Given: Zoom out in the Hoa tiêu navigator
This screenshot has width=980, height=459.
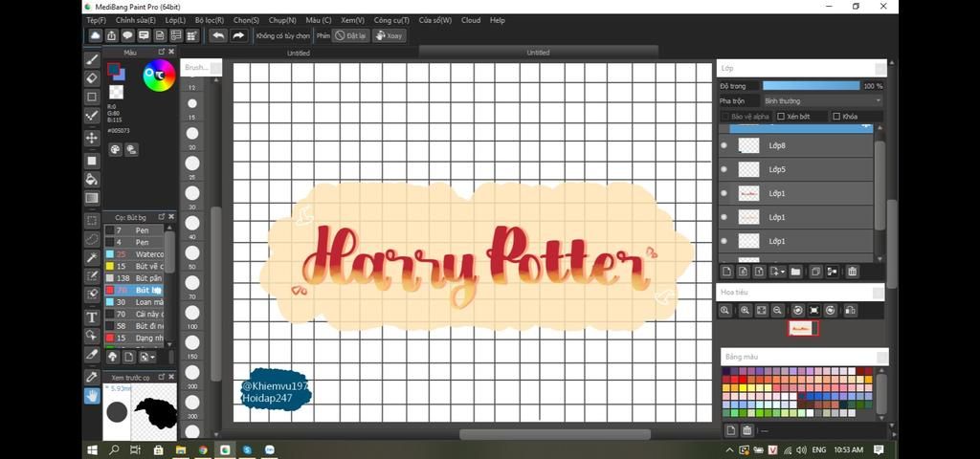Looking at the screenshot, I should tap(777, 311).
